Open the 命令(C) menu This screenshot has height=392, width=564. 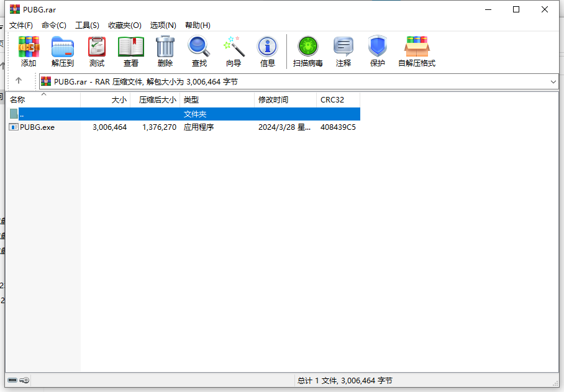pos(54,25)
